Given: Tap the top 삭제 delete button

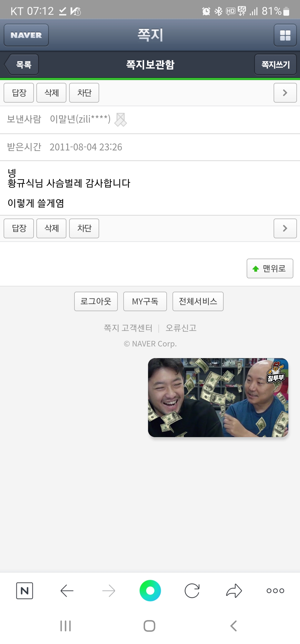Looking at the screenshot, I should click(x=51, y=93).
